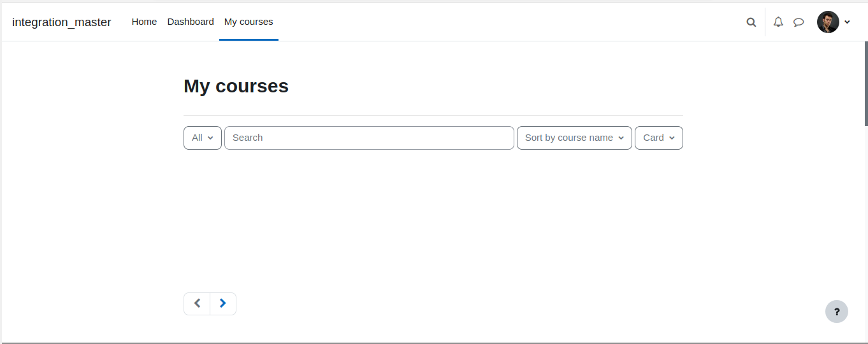This screenshot has width=868, height=344.
Task: Select the My courses tab
Action: pos(249,22)
